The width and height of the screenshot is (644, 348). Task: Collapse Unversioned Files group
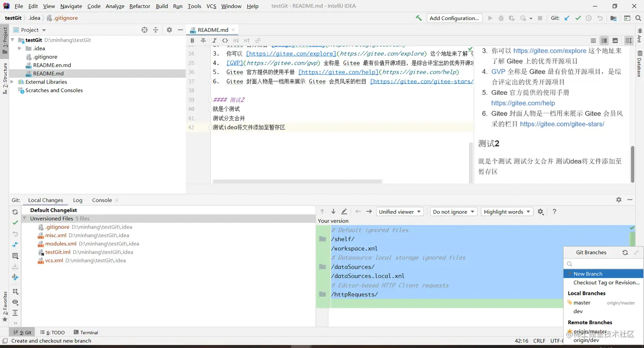click(25, 218)
